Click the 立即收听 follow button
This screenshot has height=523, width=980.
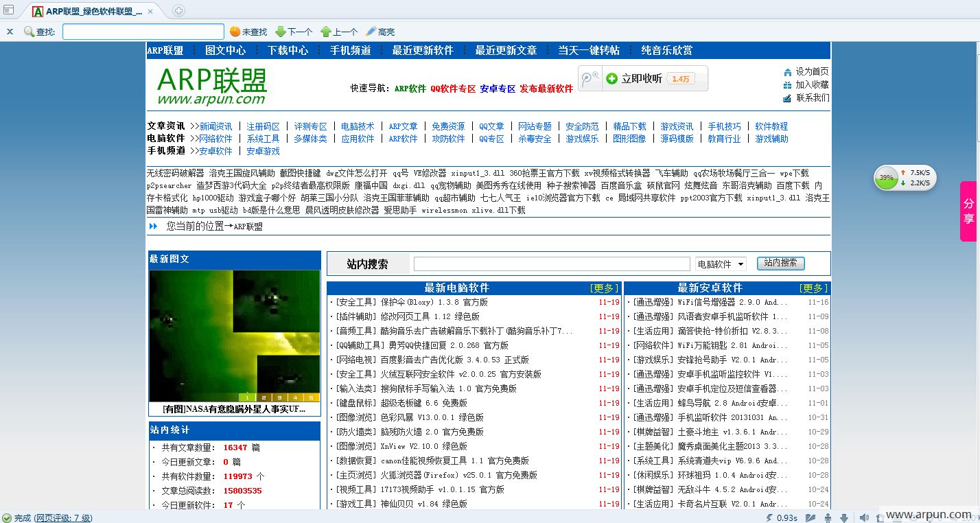click(634, 79)
